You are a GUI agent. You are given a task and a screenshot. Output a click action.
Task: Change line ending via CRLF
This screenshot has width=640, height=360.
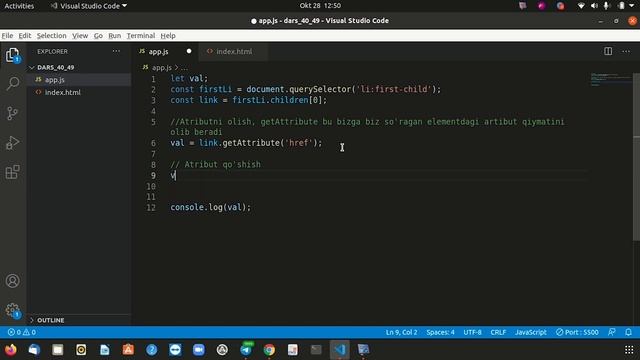coord(498,332)
